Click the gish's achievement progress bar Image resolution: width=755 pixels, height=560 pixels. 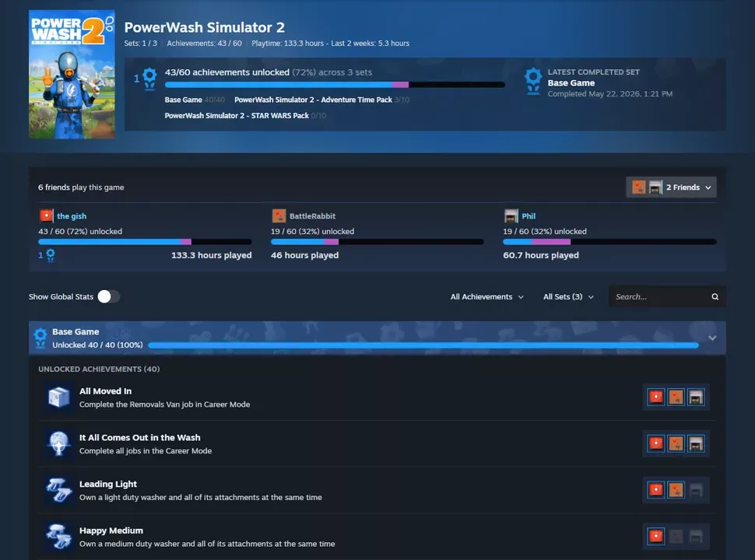point(145,242)
